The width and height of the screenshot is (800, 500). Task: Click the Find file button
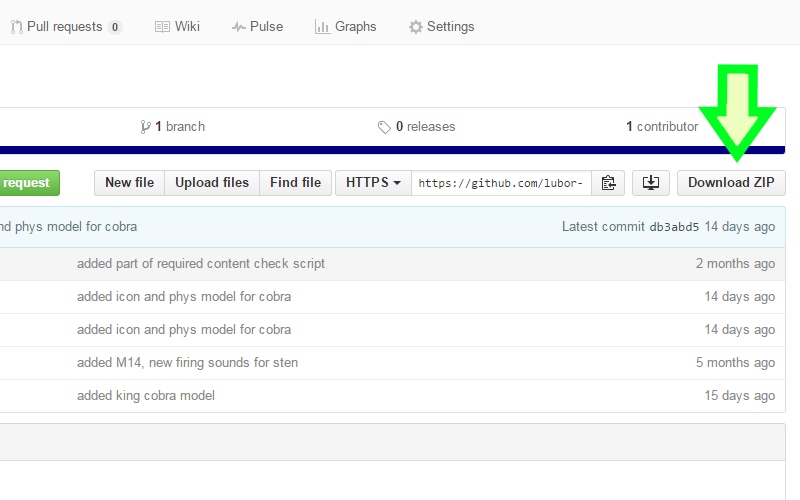295,183
